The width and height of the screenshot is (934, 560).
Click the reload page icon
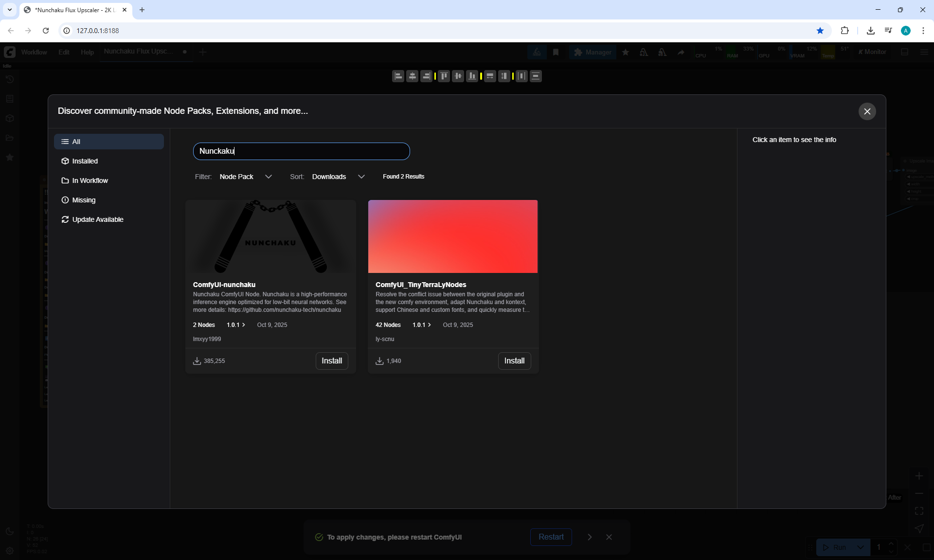click(x=46, y=31)
